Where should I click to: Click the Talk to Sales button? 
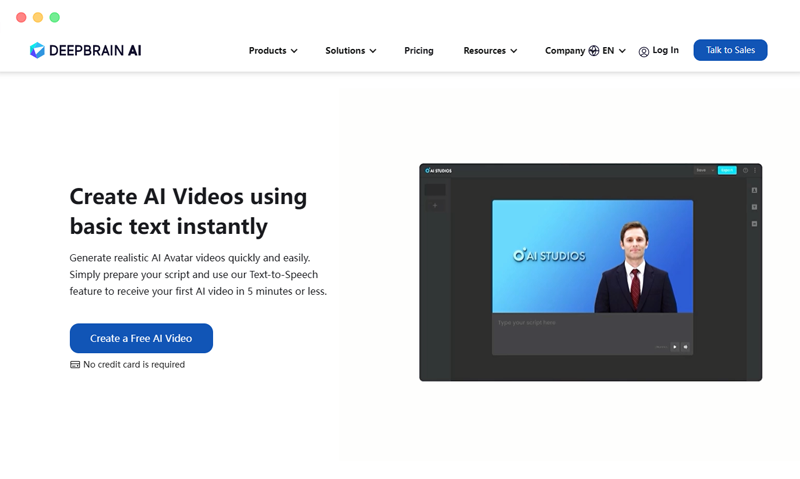(730, 50)
